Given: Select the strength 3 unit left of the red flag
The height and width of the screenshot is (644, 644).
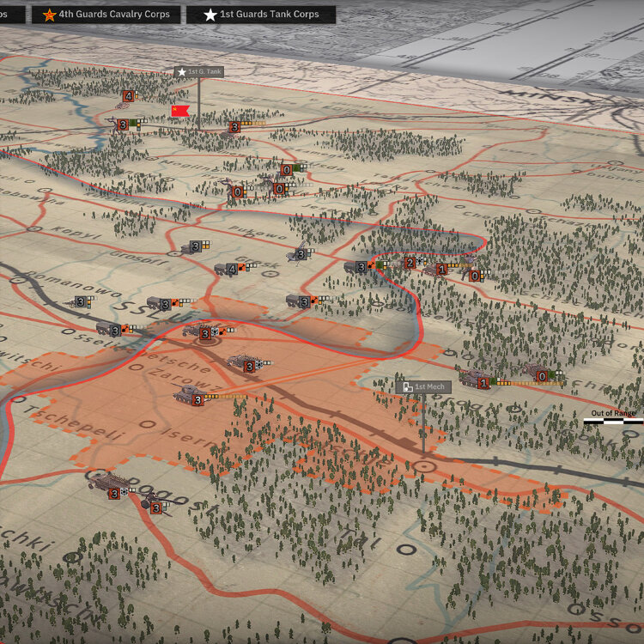Looking at the screenshot, I should click(124, 125).
